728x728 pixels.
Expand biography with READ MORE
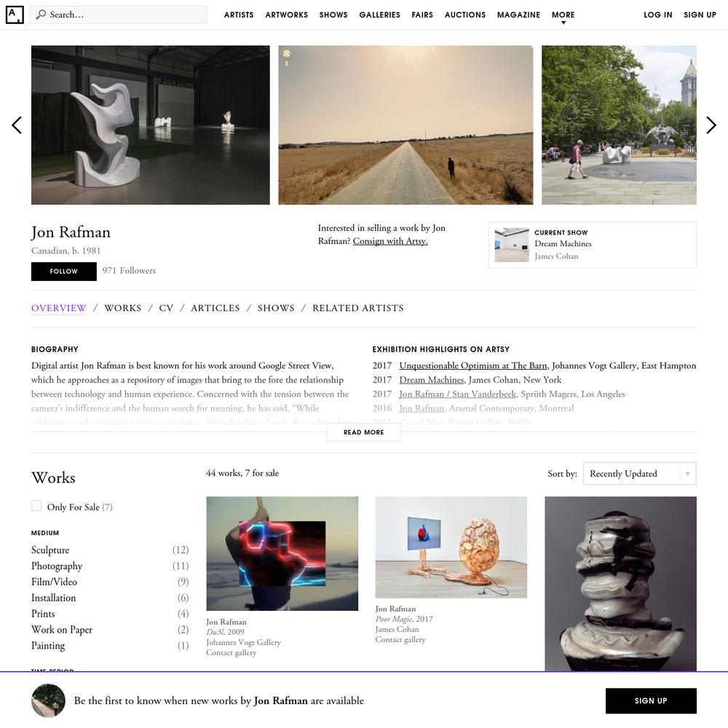coord(363,432)
